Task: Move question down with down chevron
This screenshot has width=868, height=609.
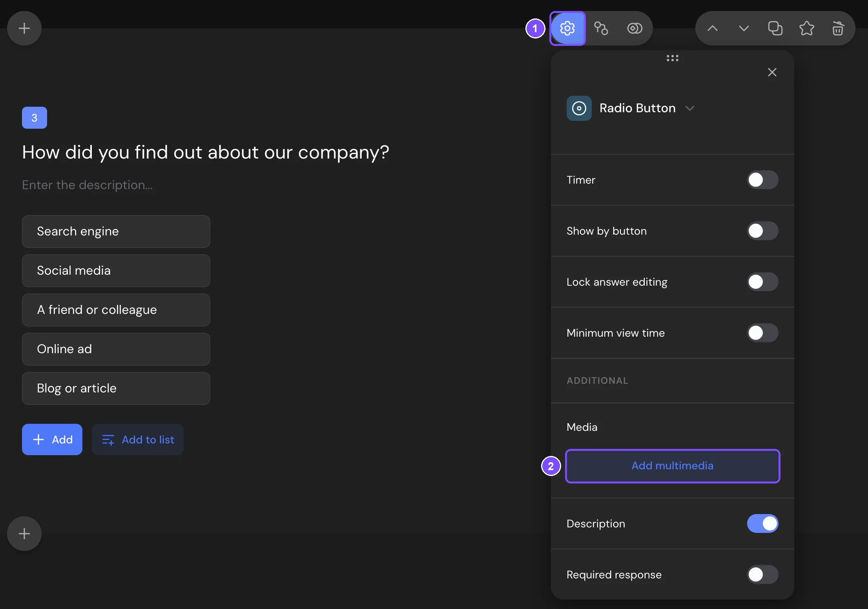Action: coord(744,28)
